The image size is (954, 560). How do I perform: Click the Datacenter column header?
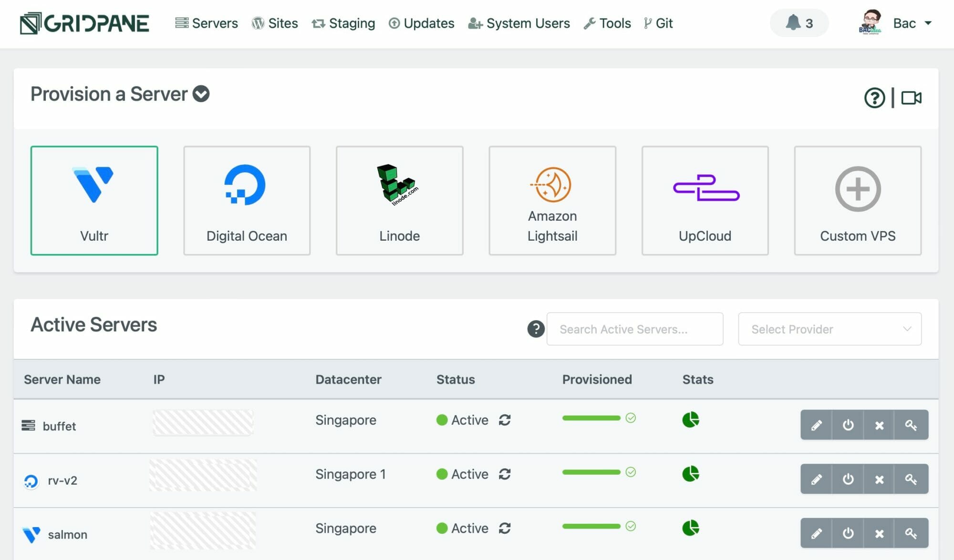coord(348,379)
